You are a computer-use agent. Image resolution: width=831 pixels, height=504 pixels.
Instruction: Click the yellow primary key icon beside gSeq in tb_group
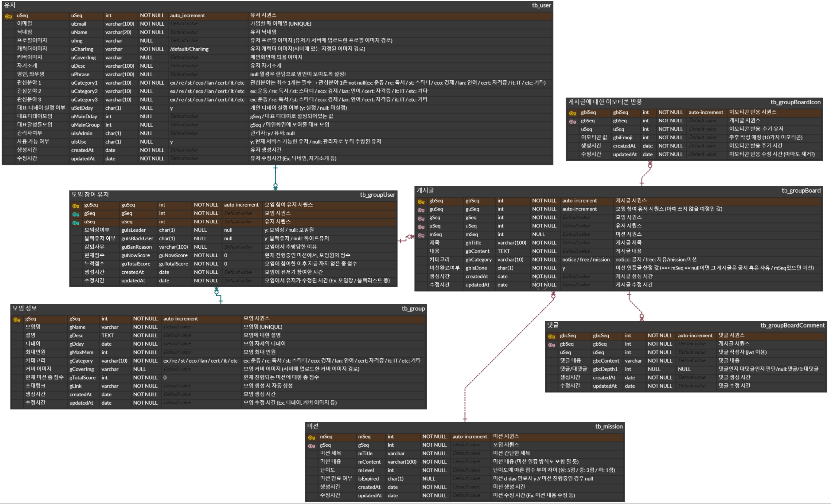(17, 320)
